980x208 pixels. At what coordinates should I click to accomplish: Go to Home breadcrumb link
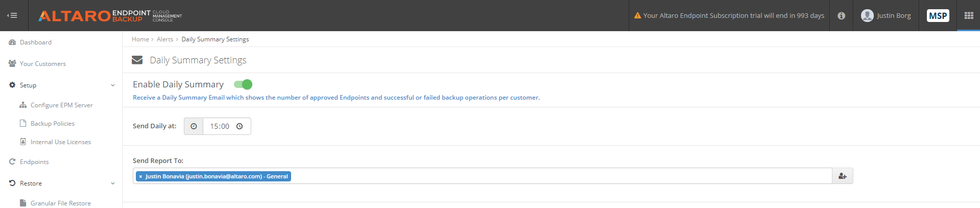(140, 39)
